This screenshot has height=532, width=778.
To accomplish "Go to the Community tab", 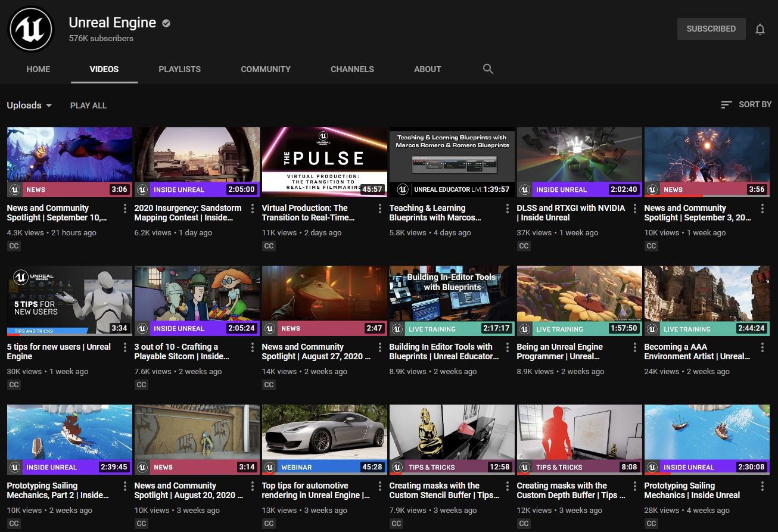I will click(x=266, y=69).
